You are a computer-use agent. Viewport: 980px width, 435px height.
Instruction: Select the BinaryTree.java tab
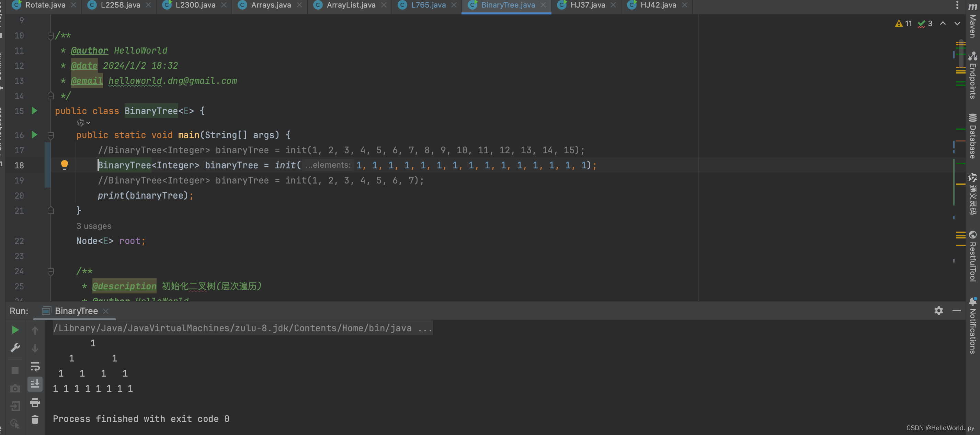pos(508,5)
